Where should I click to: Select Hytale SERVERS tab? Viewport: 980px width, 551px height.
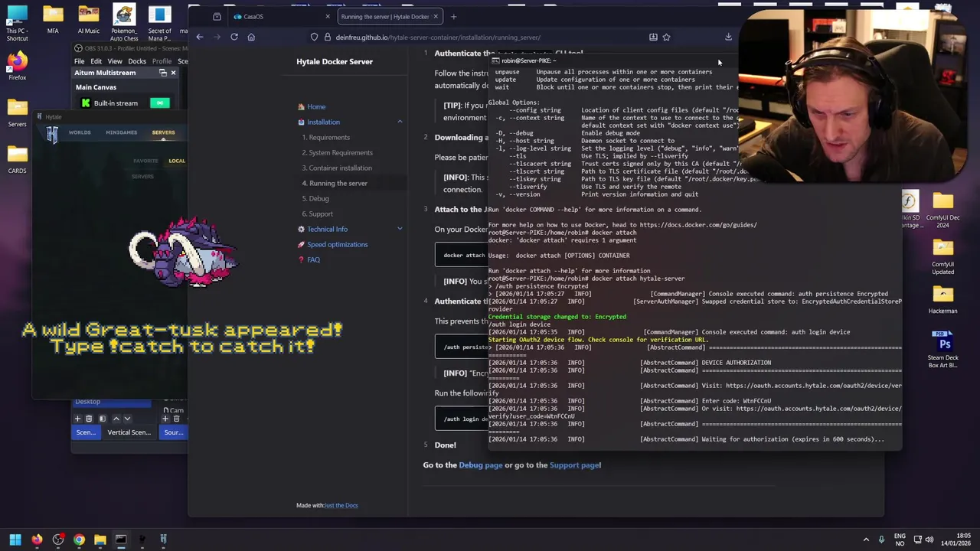(x=163, y=132)
